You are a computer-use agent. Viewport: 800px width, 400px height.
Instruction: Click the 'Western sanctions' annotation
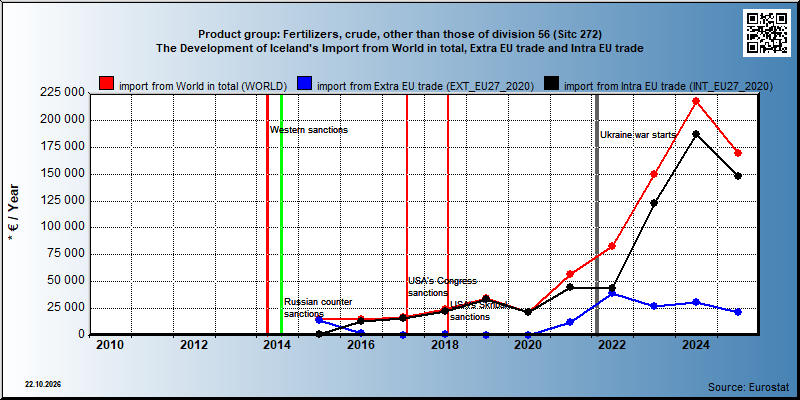tap(309, 130)
